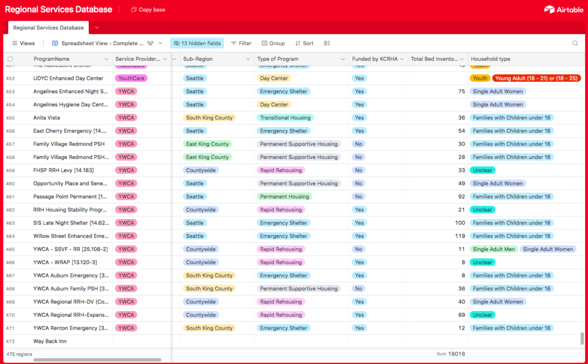Toggle the Views sidebar
Viewport: 588px width, 364px height.
(24, 43)
